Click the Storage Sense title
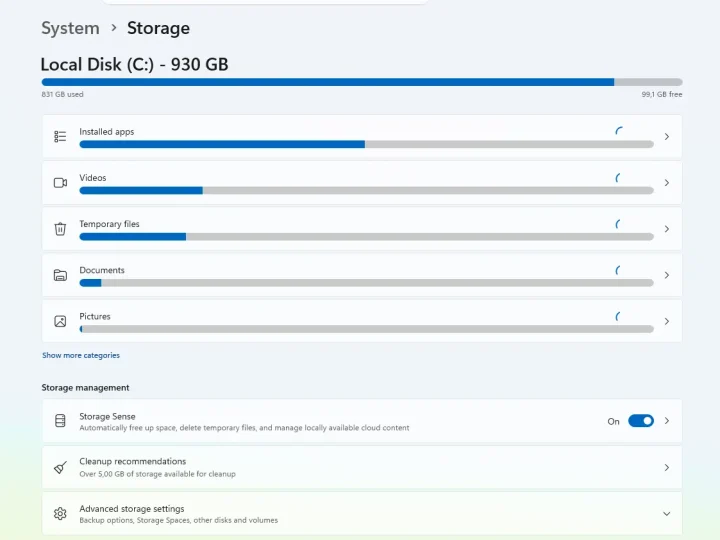The width and height of the screenshot is (720, 540). (107, 416)
